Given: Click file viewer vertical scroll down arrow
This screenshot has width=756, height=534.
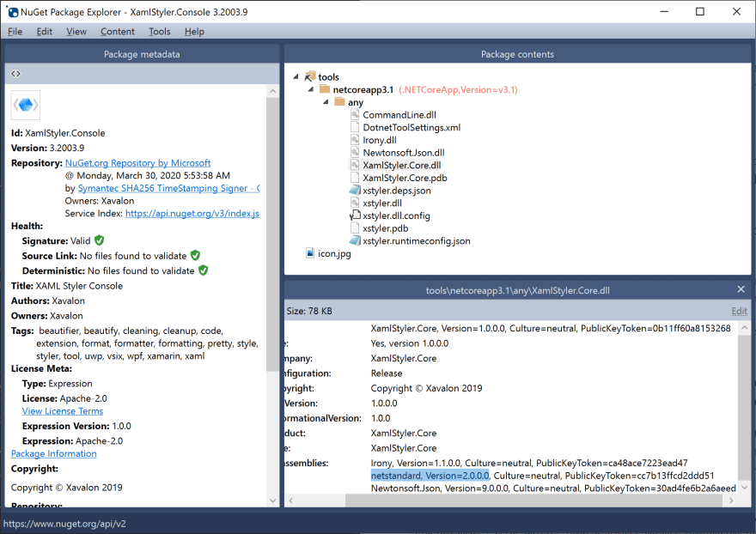Looking at the screenshot, I should click(744, 488).
